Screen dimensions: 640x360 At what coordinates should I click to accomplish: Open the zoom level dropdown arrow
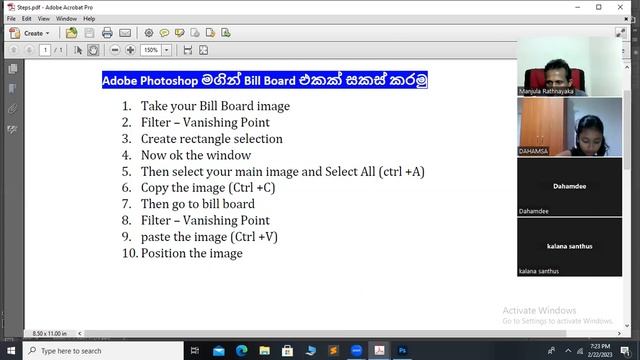[167, 50]
